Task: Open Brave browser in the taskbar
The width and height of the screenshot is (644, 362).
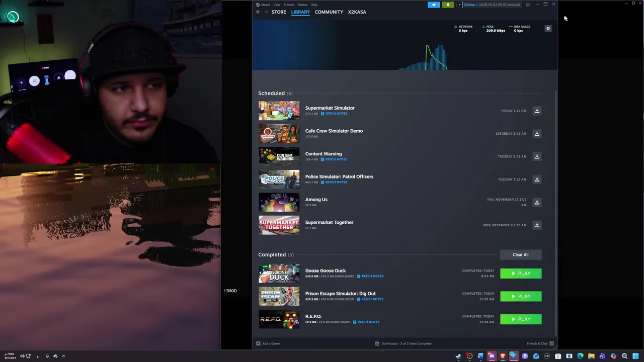Action: click(x=503, y=356)
